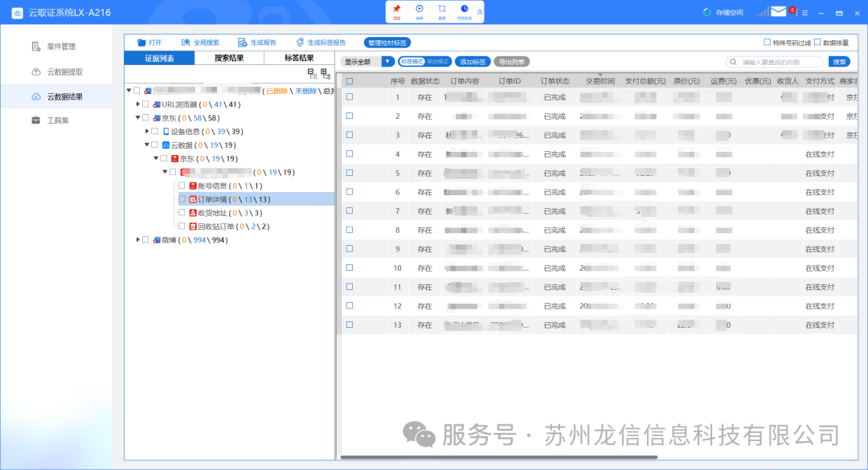
Task: Toggle the 标签模式/导出模式 switch
Action: tap(425, 61)
